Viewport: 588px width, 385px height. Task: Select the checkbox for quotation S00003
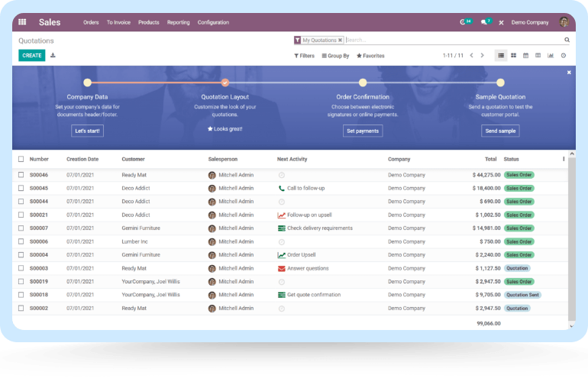[21, 268]
